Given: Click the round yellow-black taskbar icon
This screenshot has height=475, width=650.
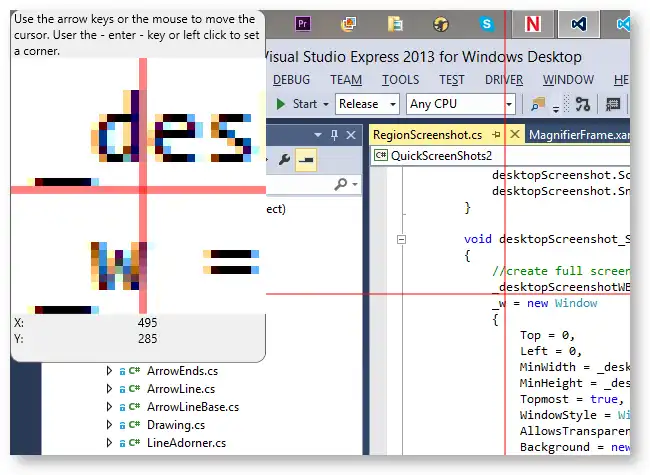Looking at the screenshot, I should (441, 24).
